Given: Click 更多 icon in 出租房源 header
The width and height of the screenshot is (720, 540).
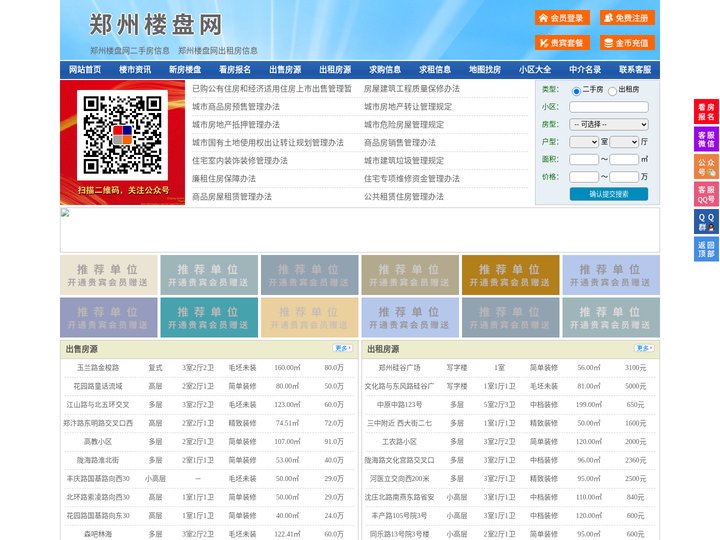Looking at the screenshot, I should click(644, 349).
